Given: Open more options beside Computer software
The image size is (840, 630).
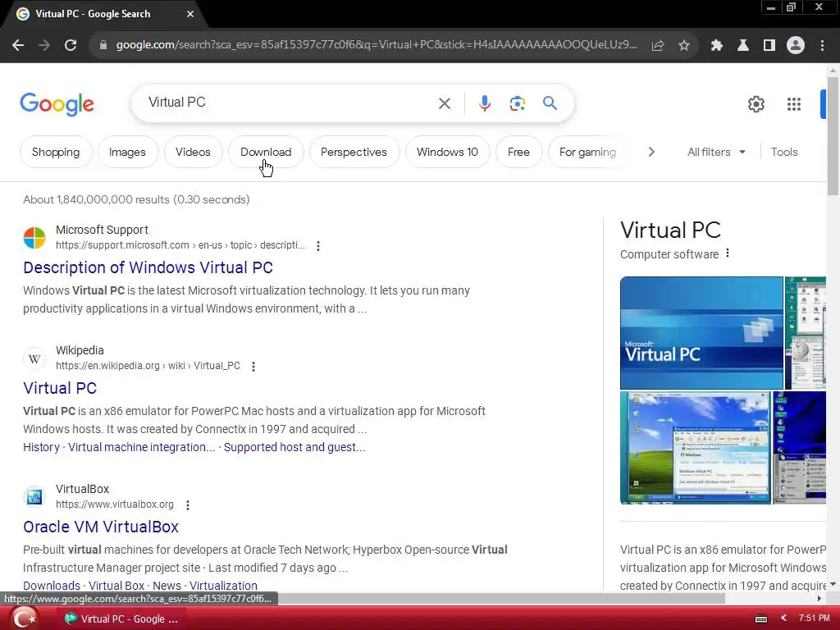Looking at the screenshot, I should pyautogui.click(x=728, y=253).
